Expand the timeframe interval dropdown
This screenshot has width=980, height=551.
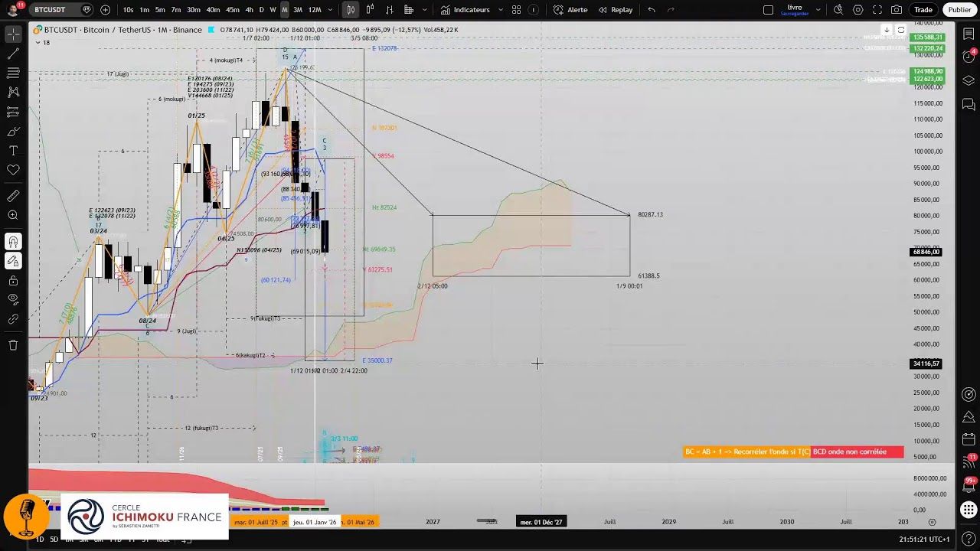point(330,10)
